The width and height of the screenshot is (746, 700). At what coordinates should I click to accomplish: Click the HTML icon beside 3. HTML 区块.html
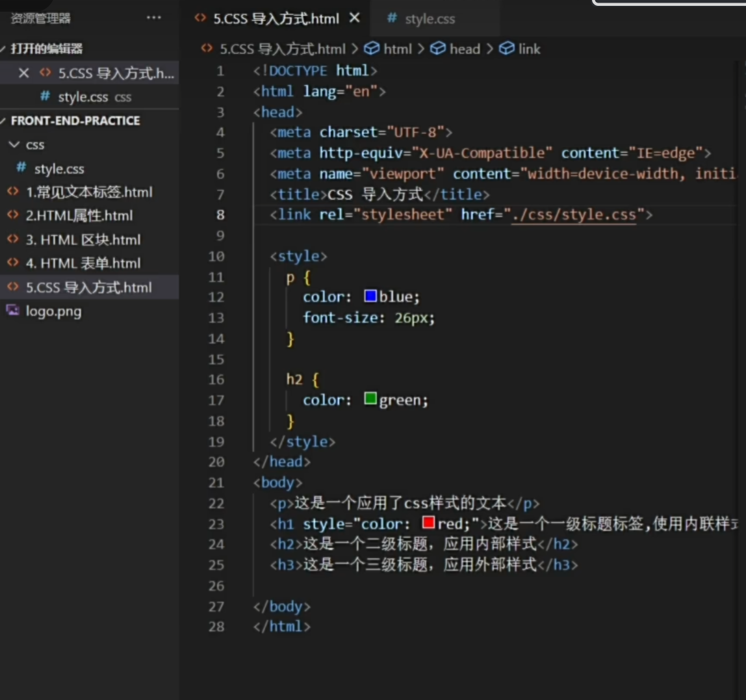[13, 239]
